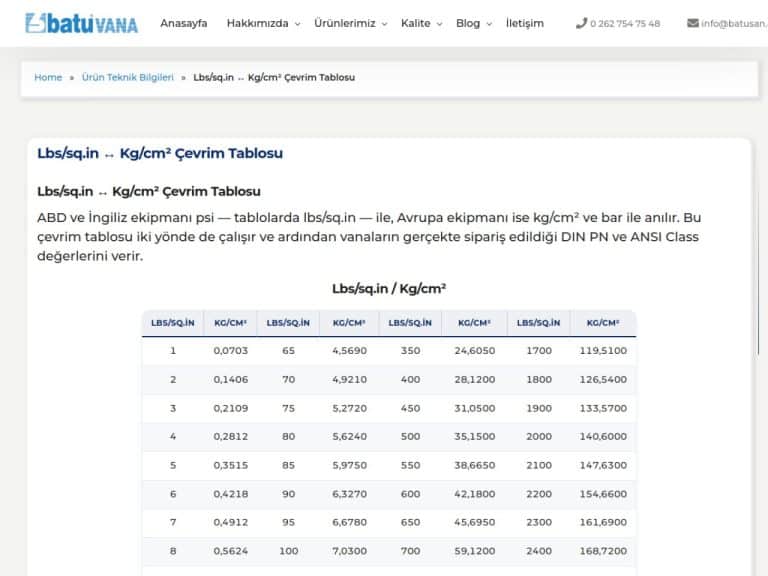Select the cell 147,6300
The height and width of the screenshot is (576, 768).
[603, 465]
